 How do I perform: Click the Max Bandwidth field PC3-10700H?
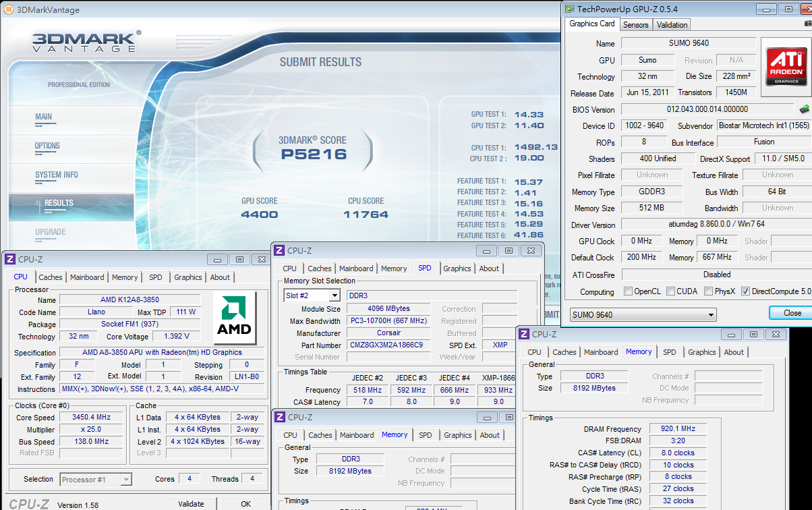(388, 321)
